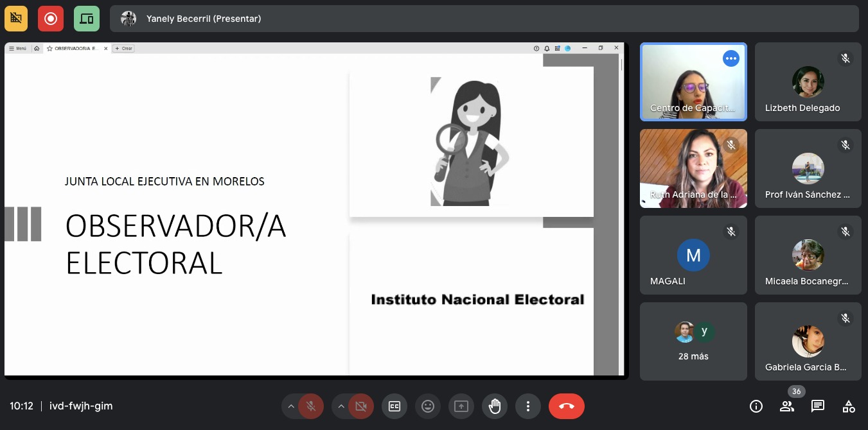Toggle the microphone mute button in bottom bar

coord(311,406)
